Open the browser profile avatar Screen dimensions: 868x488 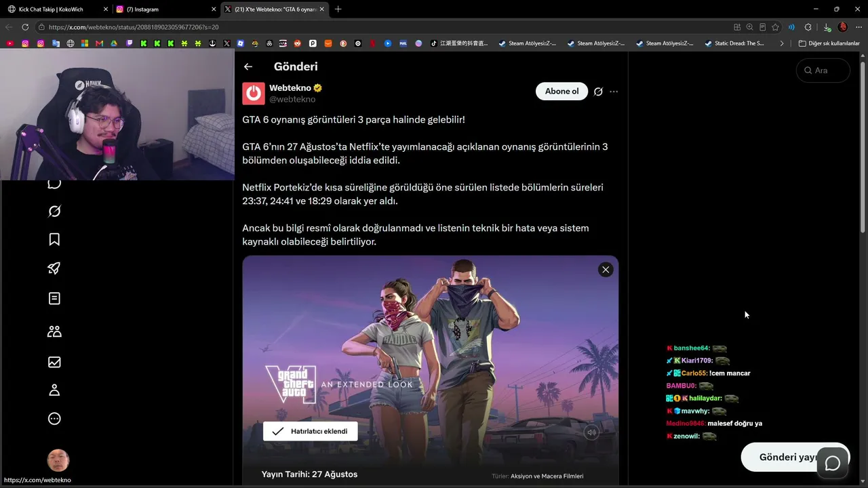pos(843,27)
